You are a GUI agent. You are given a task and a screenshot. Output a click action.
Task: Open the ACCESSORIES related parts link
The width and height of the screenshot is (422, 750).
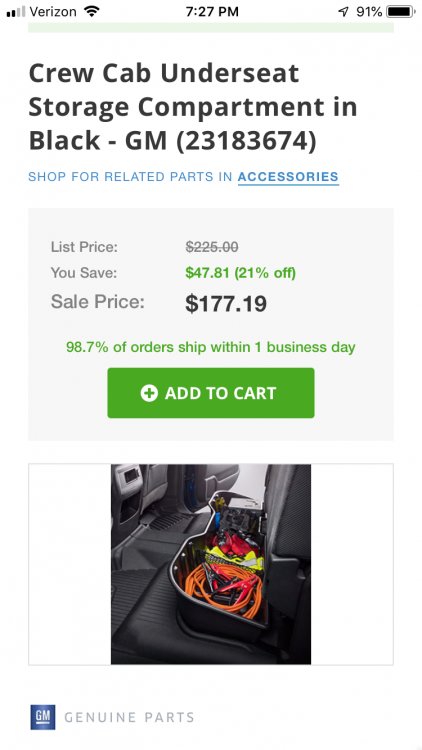pyautogui.click(x=288, y=176)
